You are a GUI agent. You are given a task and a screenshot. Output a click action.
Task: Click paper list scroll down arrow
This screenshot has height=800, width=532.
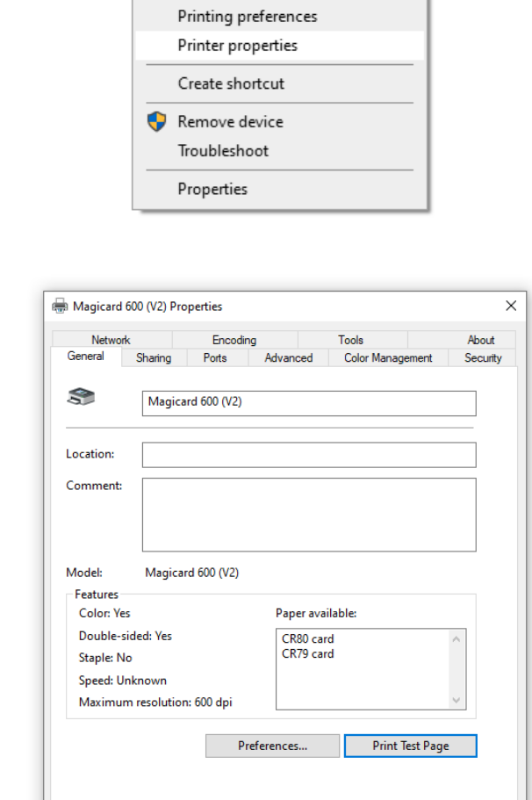pyautogui.click(x=456, y=700)
